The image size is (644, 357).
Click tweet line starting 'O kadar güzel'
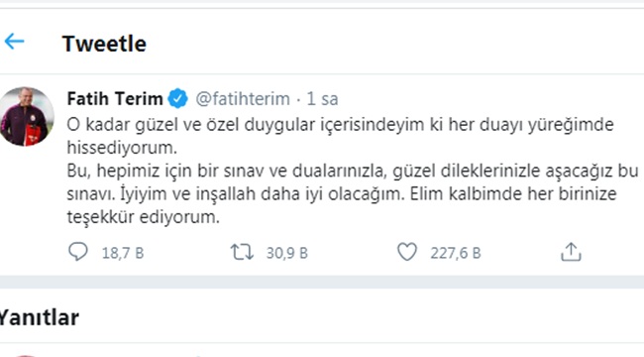pos(341,125)
